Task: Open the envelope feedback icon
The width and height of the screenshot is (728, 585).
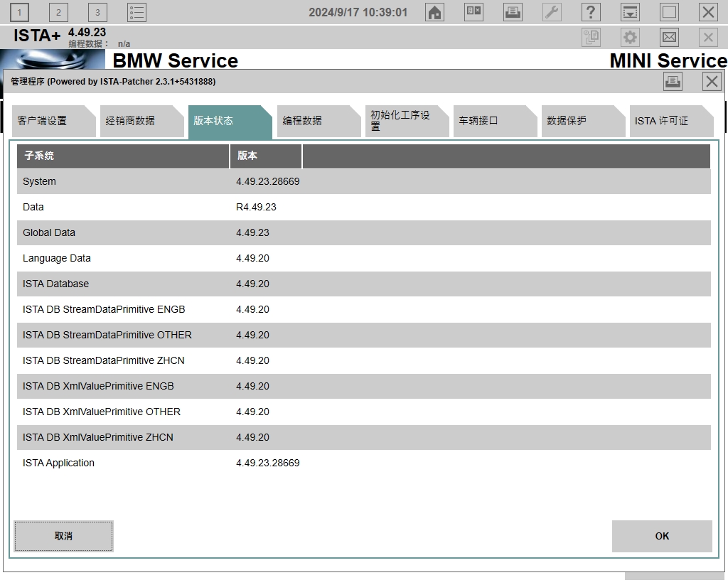Action: tap(669, 37)
